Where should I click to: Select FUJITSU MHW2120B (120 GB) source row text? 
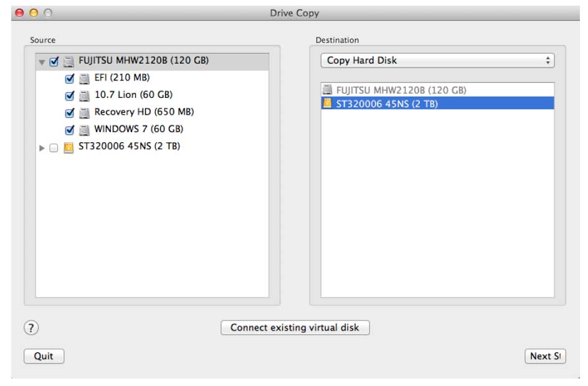coord(144,60)
